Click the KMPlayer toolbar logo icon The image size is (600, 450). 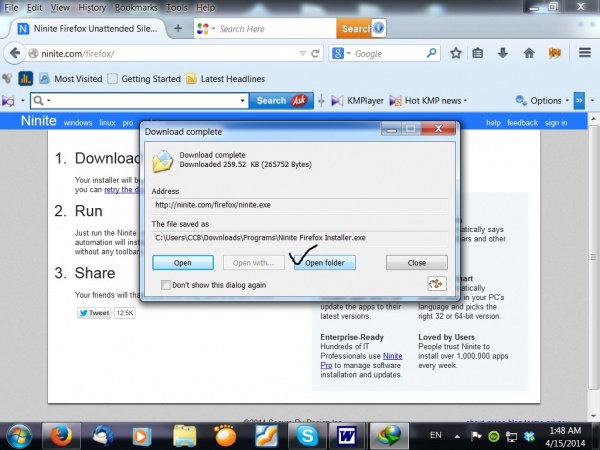pyautogui.click(x=8, y=101)
